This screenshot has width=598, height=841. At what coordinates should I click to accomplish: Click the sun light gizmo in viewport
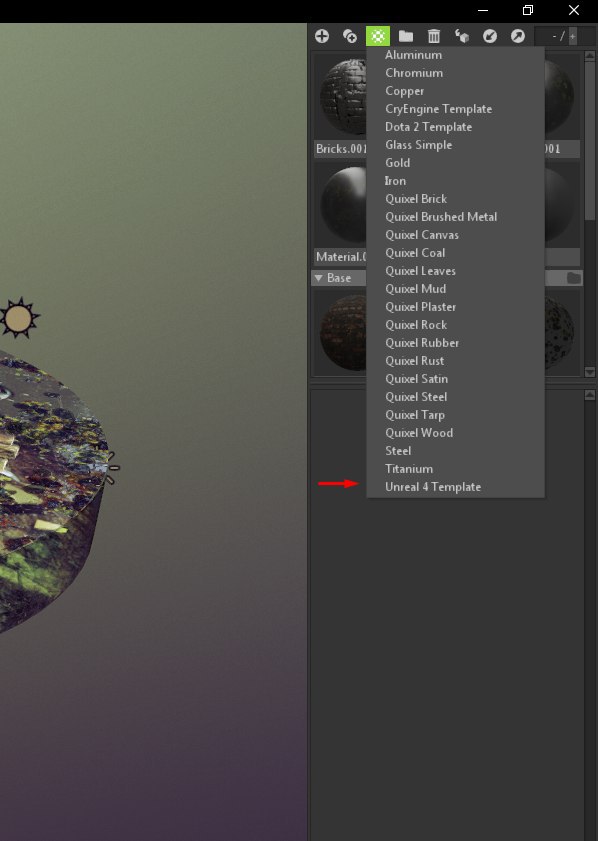click(19, 318)
